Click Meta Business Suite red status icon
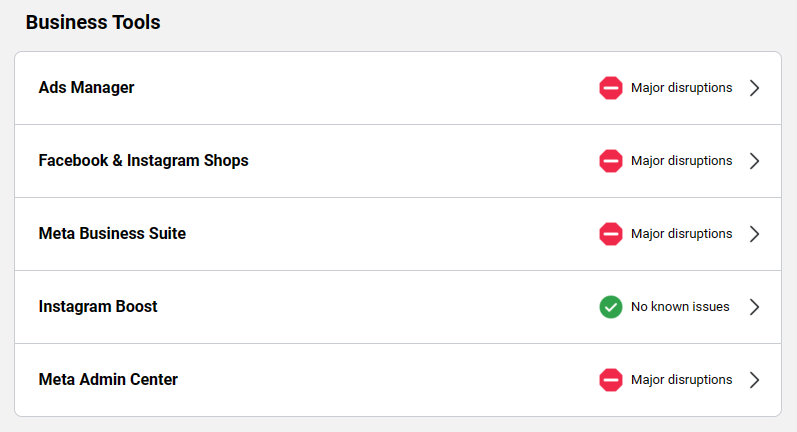The image size is (797, 432). point(611,234)
